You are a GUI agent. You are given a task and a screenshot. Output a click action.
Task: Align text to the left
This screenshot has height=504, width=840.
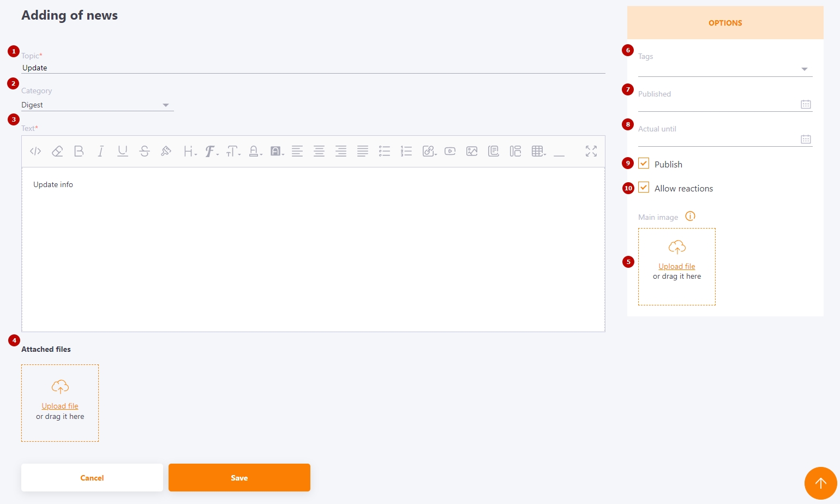[x=297, y=151]
